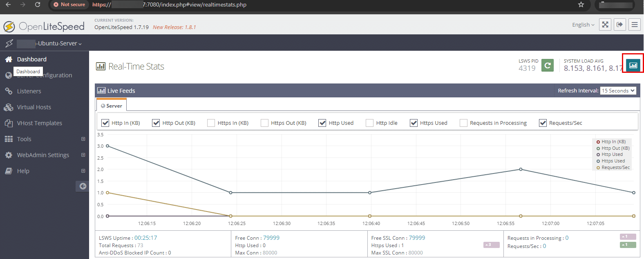644x259 pixels.
Task: Click the fullscreen toggle icon in header
Action: (x=605, y=25)
